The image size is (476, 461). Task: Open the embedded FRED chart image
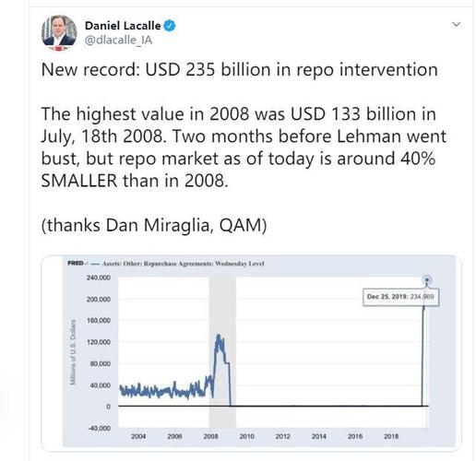point(251,353)
